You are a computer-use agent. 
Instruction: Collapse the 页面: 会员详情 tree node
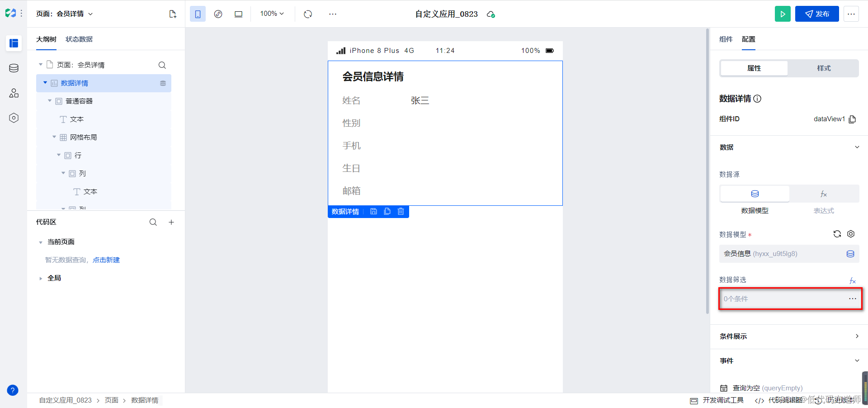tap(41, 65)
